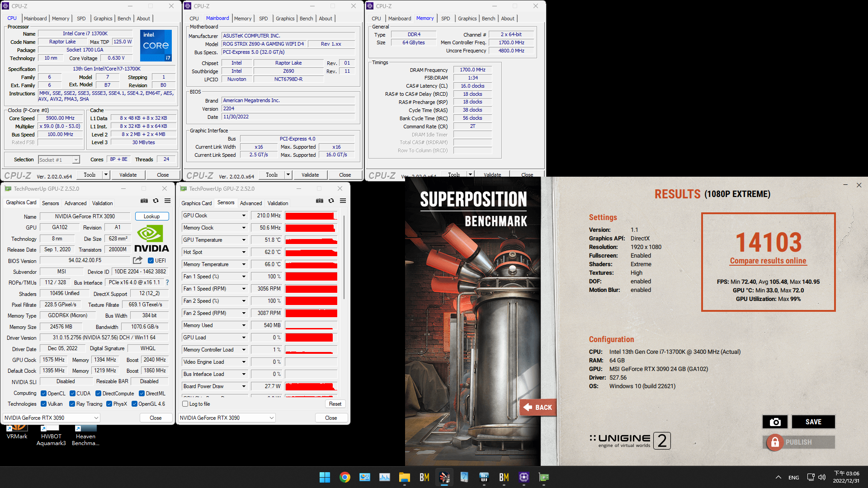Open the CPU-Z Socket #1 selection dropdown
The height and width of the screenshot is (488, 868).
coord(59,160)
